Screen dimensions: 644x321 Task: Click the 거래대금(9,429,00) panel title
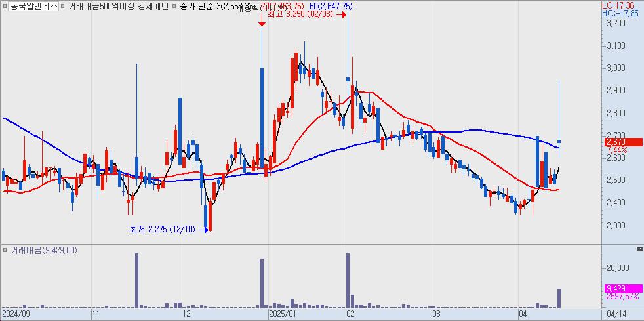(x=43, y=250)
